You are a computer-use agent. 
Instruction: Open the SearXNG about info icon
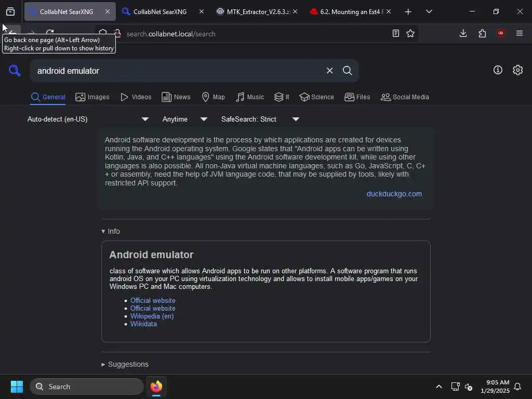pyautogui.click(x=498, y=70)
